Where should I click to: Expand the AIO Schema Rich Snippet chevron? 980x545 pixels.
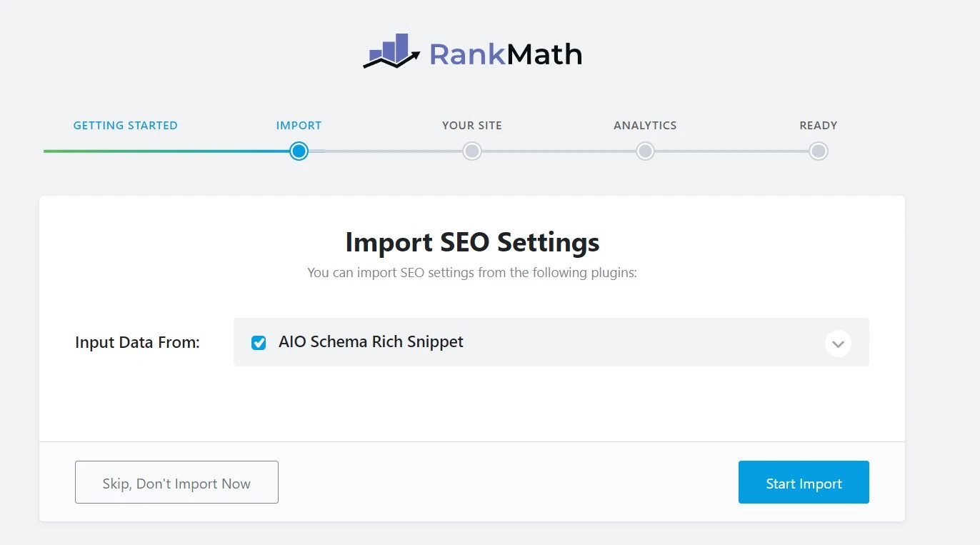click(838, 344)
